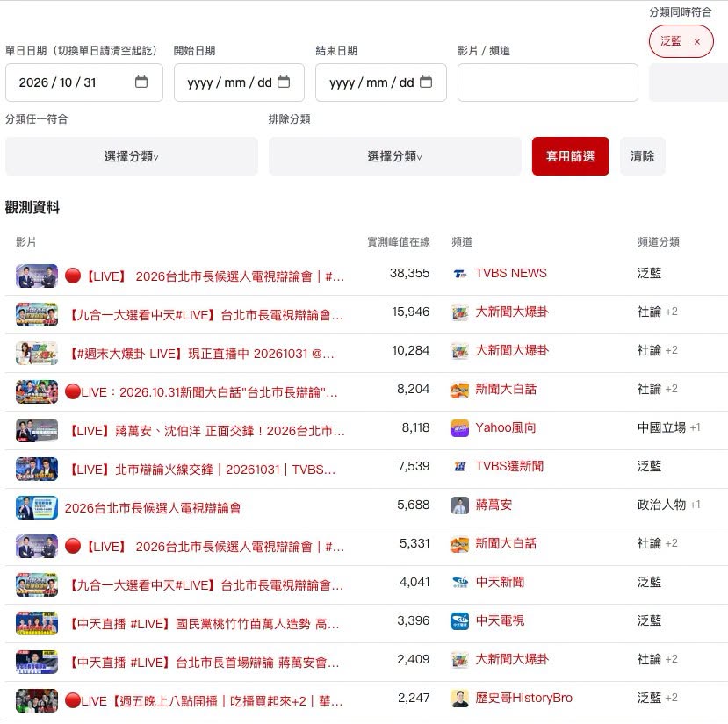The image size is (728, 724).
Task: Open calendar picker for single-day date field
Action: (x=141, y=82)
